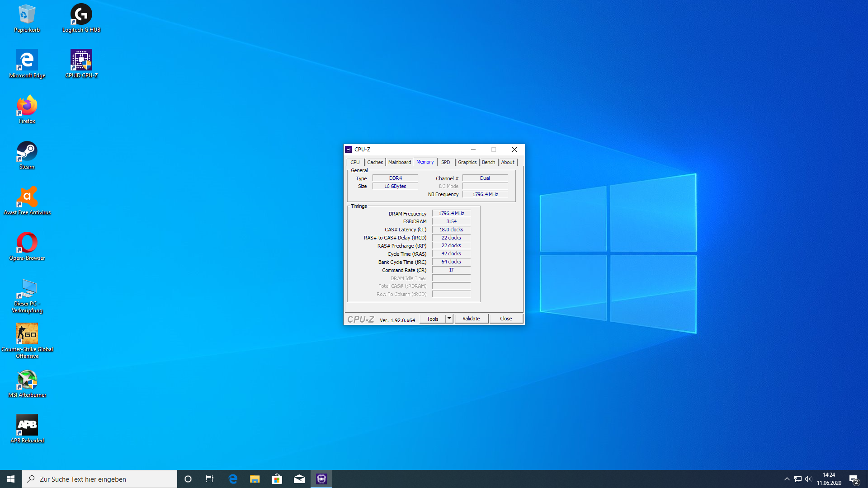Open Avast Free Antivirus shortcut
This screenshot has height=488, width=868.
coord(27,197)
